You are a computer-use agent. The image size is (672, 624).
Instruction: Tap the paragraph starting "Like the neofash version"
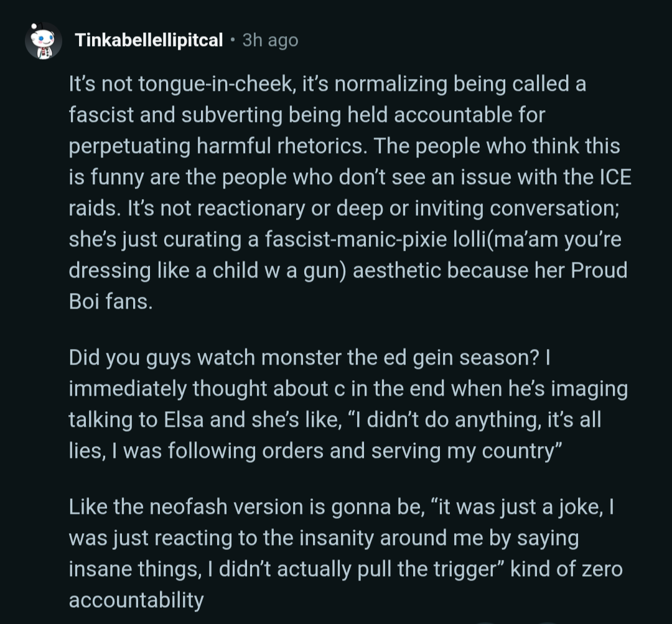(x=345, y=553)
